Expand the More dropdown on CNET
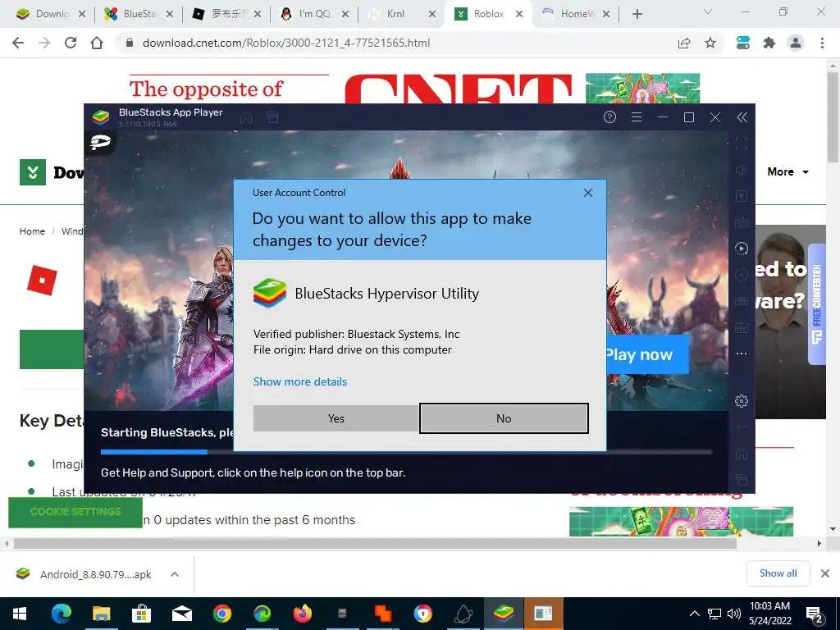Viewport: 840px width, 630px height. [787, 172]
